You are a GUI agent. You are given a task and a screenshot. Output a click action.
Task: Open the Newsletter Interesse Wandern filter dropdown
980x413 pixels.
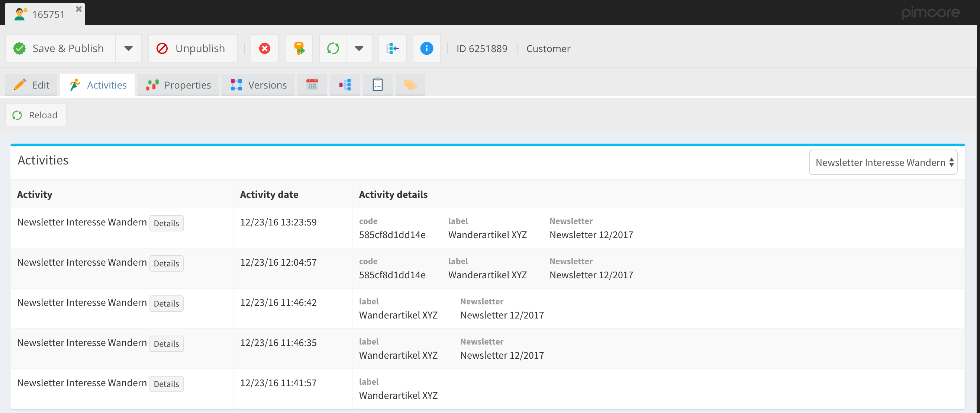click(x=883, y=163)
